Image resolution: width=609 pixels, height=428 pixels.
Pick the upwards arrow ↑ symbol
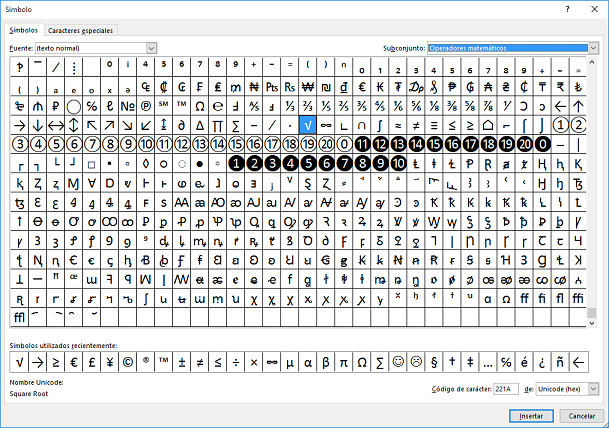[578, 106]
